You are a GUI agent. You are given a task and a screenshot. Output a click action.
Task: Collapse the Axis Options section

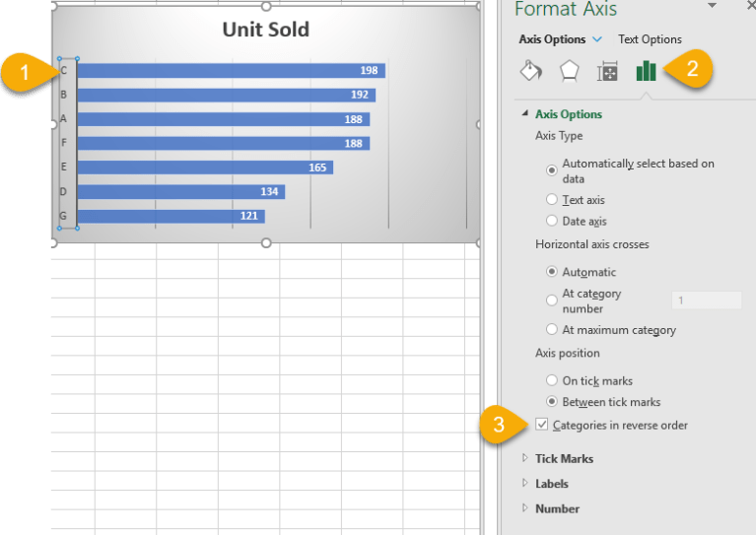[x=525, y=114]
